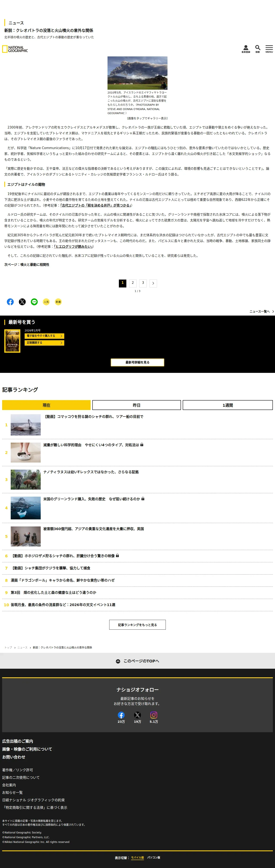
Task: Switch to the 昨日 ranking tab
Action: click(x=137, y=405)
